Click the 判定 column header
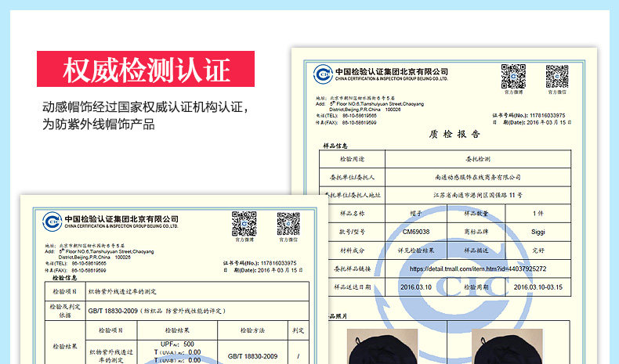The height and width of the screenshot is (364, 619). 298,330
